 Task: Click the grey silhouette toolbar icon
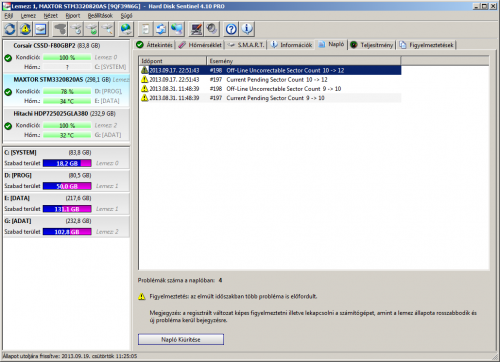tap(60, 29)
